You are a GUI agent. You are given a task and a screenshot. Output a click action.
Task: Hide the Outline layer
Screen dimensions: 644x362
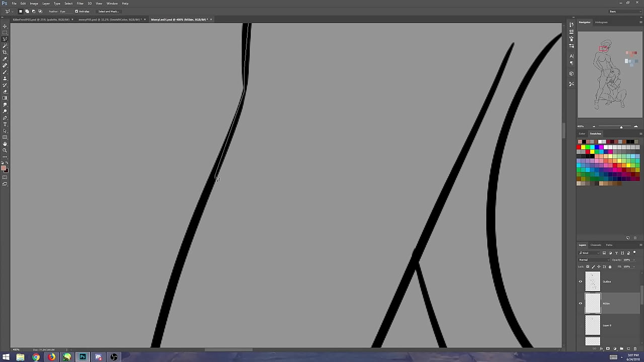pyautogui.click(x=580, y=282)
